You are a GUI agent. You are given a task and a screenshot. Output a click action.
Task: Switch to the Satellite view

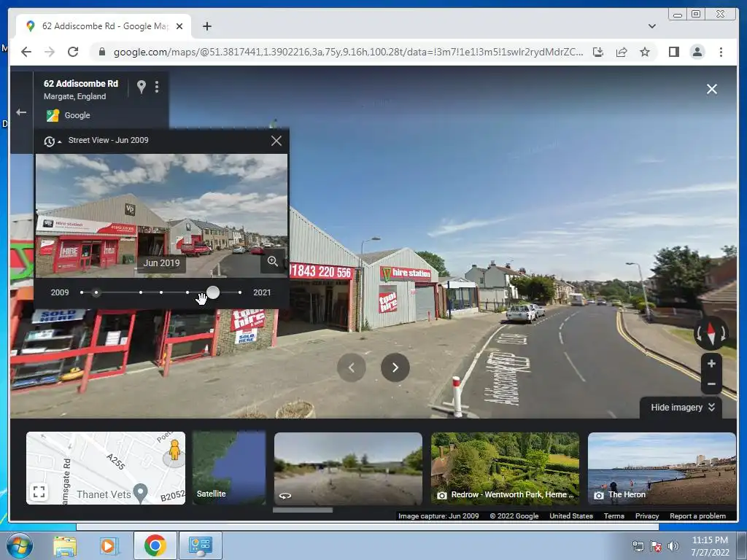pos(229,468)
